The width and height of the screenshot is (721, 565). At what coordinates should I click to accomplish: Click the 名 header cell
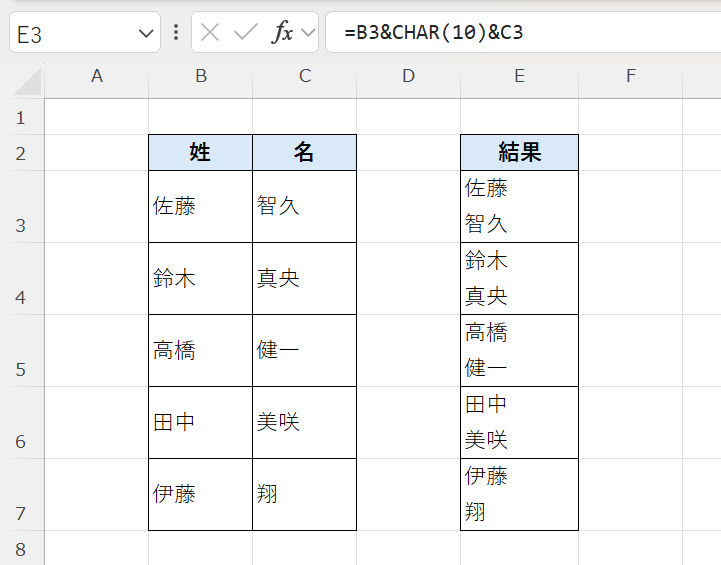304,152
